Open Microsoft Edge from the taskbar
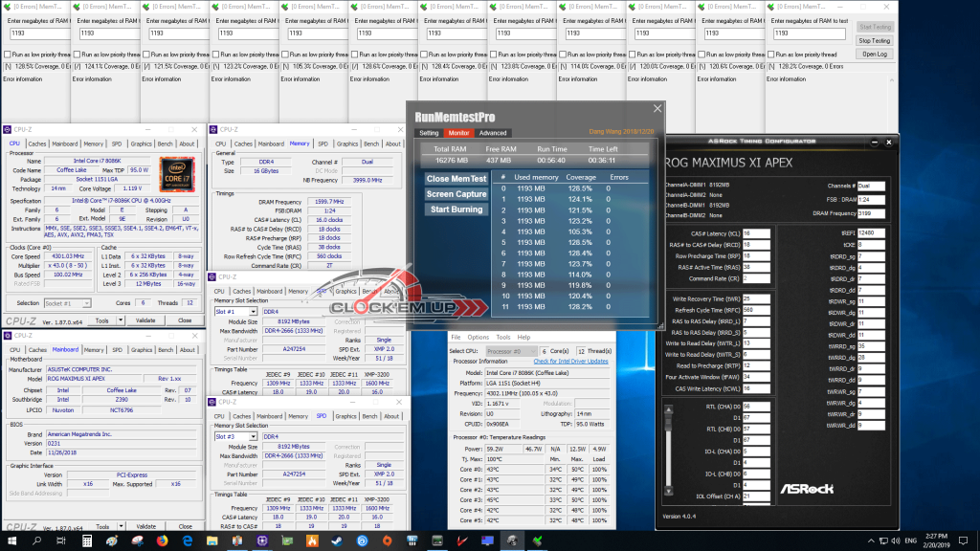Screen dimensions: 980x551 click(x=187, y=540)
